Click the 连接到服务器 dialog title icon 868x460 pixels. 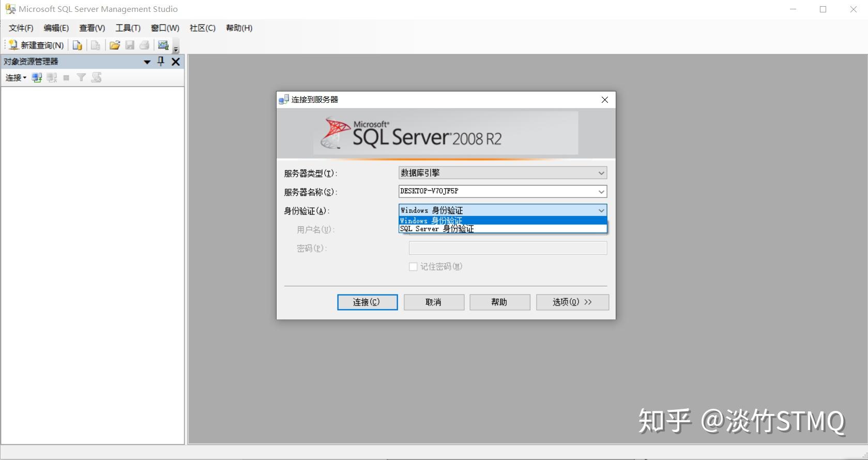click(x=283, y=99)
